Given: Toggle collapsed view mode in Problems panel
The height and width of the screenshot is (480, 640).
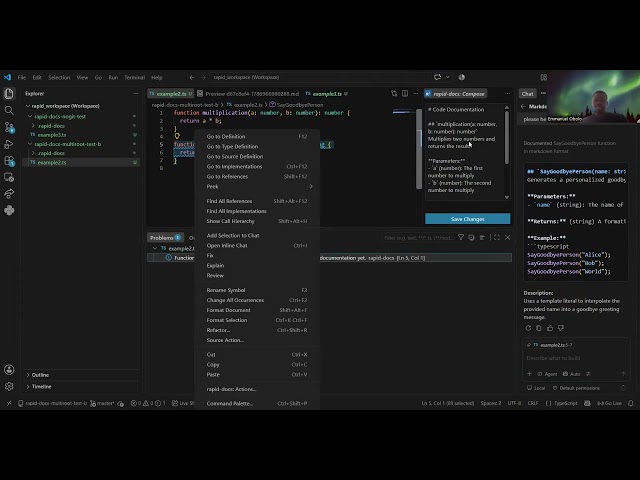Looking at the screenshot, I should (x=471, y=237).
